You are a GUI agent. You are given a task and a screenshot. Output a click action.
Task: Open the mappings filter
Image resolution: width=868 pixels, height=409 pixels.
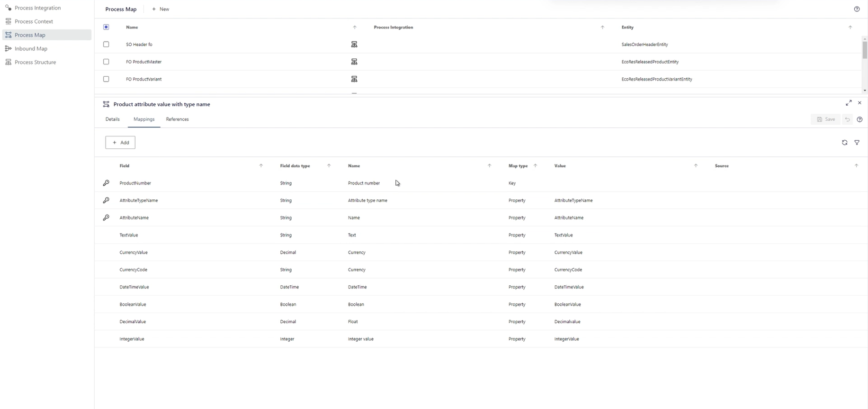tap(857, 143)
